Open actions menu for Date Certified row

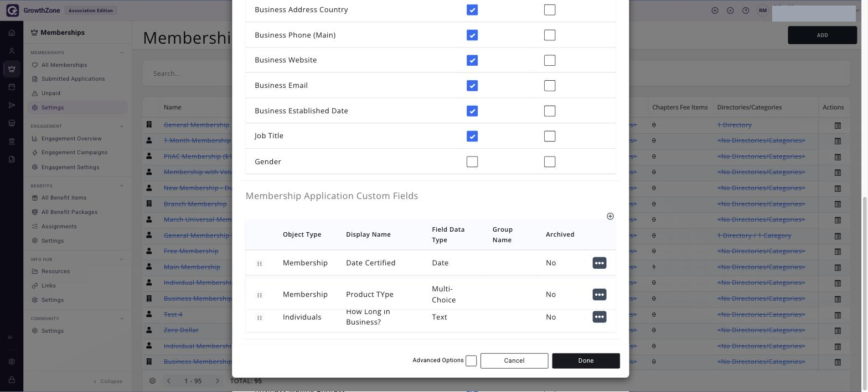pyautogui.click(x=600, y=263)
